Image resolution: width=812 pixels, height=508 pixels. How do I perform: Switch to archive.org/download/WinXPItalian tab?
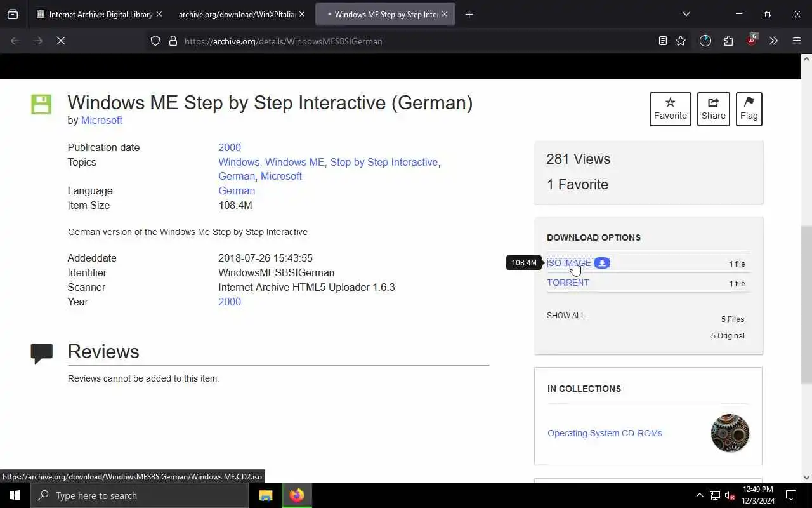click(237, 14)
